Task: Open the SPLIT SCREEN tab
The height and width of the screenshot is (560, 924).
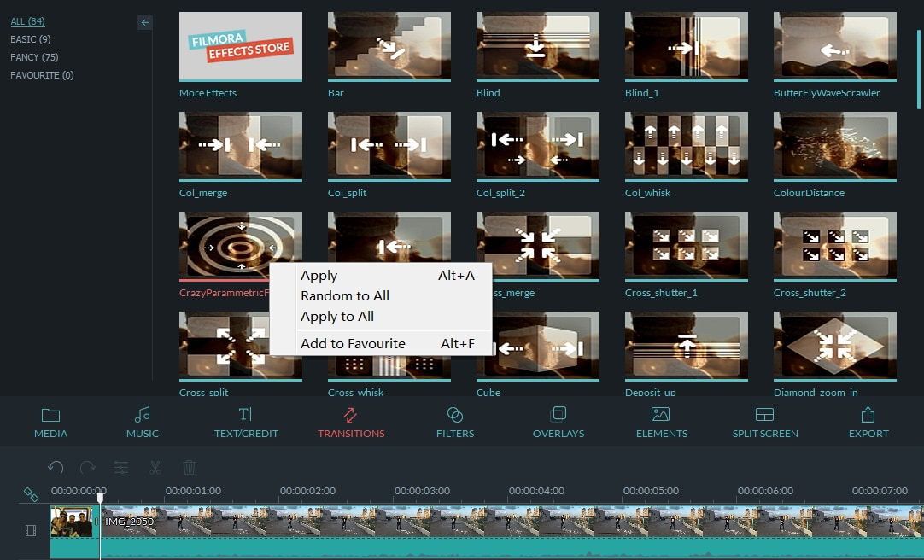Action: (765, 423)
